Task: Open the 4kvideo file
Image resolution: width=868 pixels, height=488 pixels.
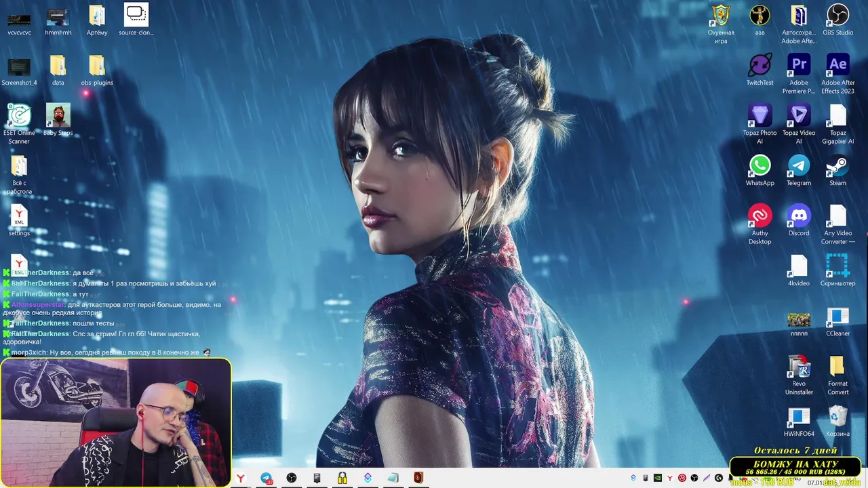Action: 799,270
